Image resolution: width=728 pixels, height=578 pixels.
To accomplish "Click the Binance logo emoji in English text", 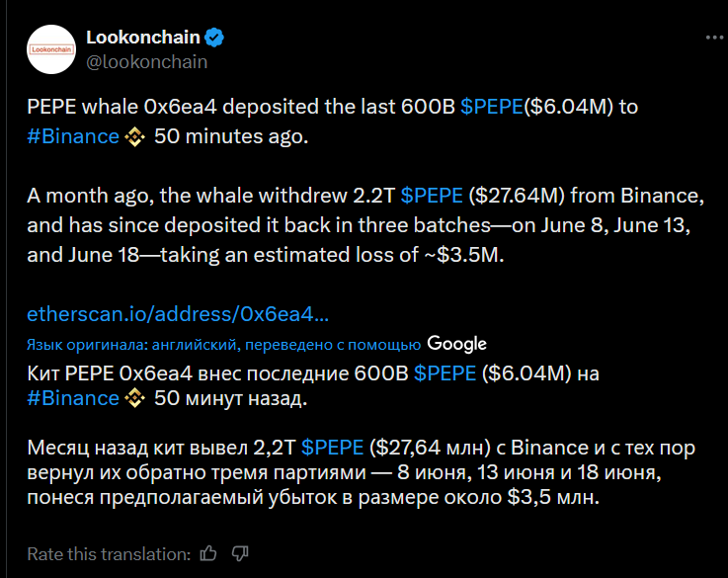I will [x=134, y=137].
